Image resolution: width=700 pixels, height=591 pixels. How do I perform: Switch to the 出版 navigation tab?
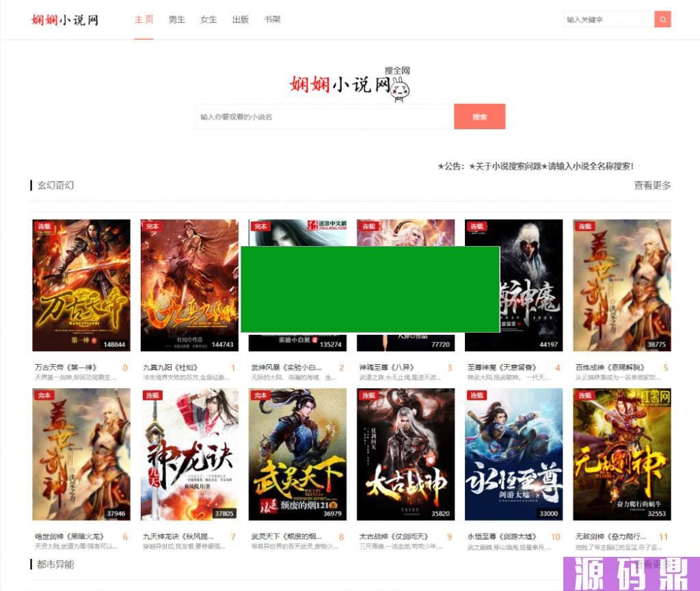(x=240, y=19)
